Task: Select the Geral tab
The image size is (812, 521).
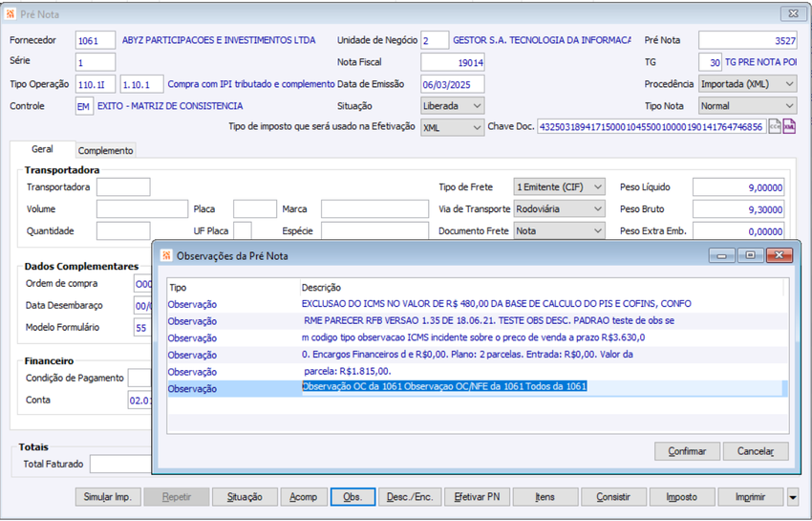Action: (42, 149)
